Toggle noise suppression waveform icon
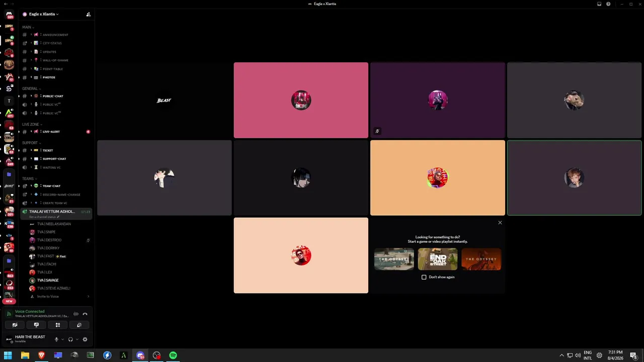The image size is (644, 362). pyautogui.click(x=76, y=314)
